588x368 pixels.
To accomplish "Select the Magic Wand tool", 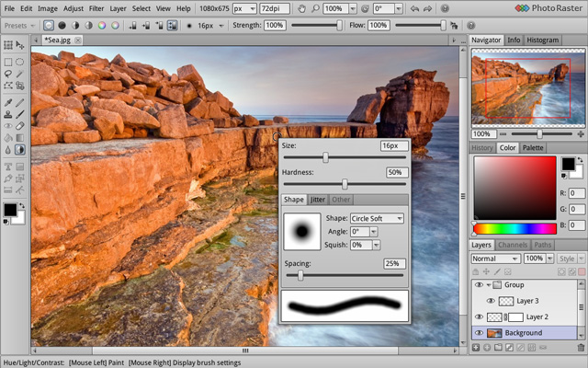I will tap(20, 74).
